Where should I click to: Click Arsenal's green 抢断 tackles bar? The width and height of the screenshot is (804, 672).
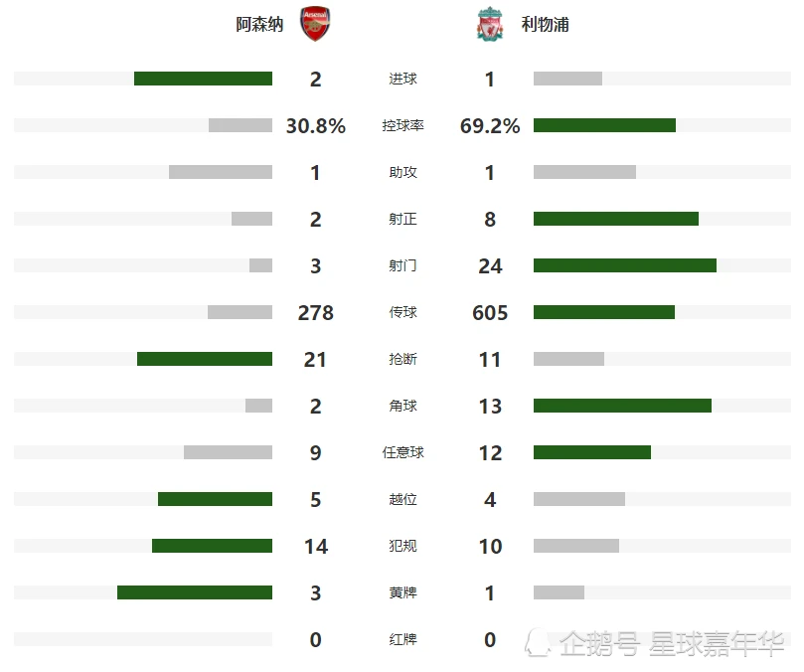pyautogui.click(x=205, y=359)
